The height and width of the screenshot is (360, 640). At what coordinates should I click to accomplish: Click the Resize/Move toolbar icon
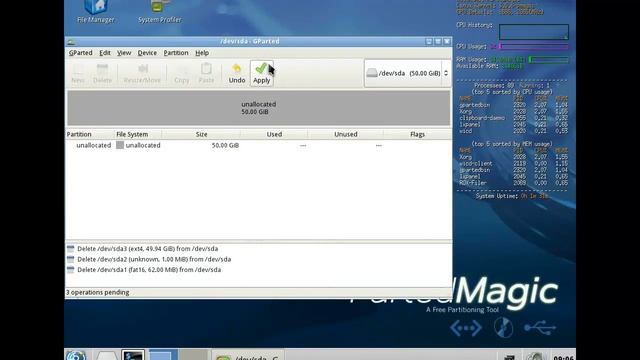142,73
